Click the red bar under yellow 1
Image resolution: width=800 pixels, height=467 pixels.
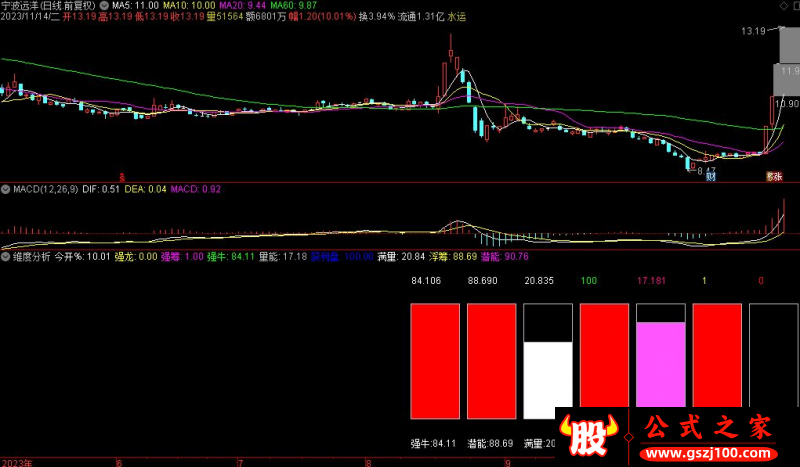click(x=717, y=356)
